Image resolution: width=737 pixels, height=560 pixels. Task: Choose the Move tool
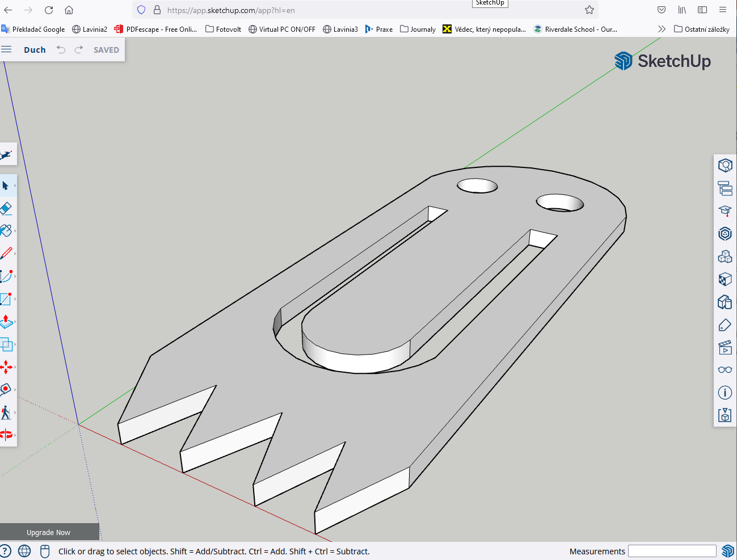[x=6, y=367]
